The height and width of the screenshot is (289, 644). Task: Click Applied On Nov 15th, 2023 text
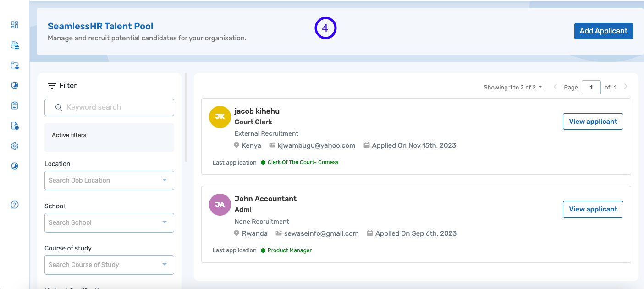414,145
